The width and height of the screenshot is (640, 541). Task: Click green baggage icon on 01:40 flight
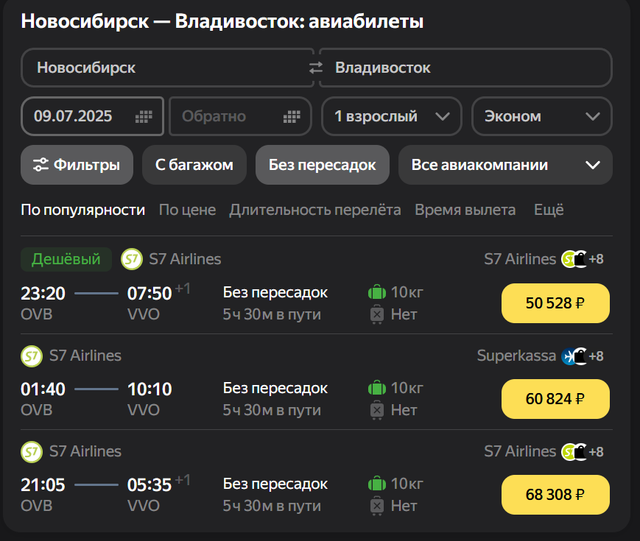[x=377, y=388]
